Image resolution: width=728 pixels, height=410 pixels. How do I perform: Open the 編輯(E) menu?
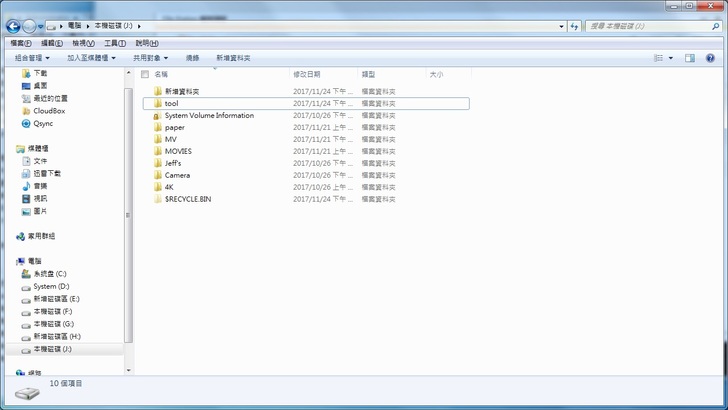tap(52, 43)
